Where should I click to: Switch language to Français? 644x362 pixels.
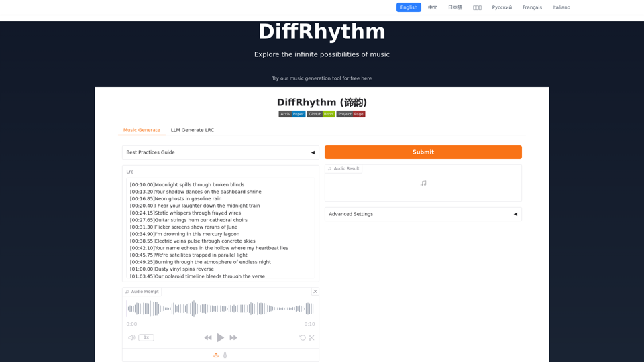tap(532, 7)
